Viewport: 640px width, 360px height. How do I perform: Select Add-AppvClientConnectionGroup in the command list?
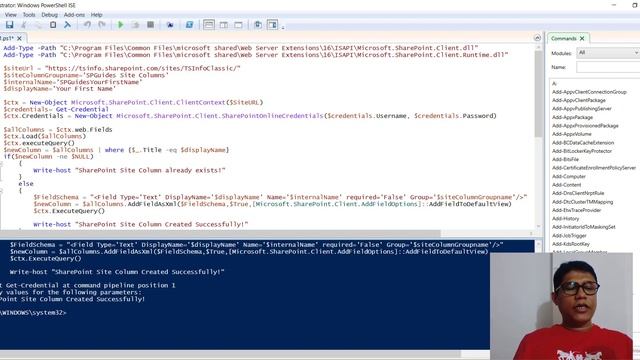589,92
